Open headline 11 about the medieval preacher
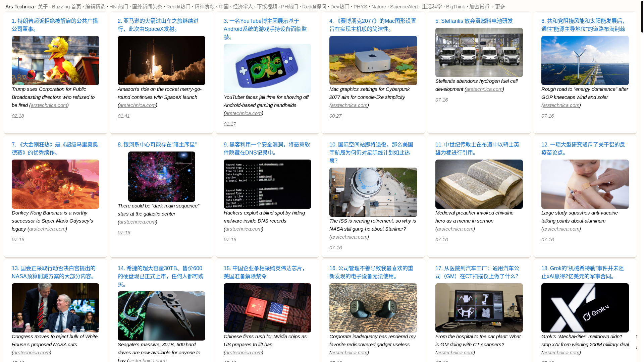 pos(477,148)
